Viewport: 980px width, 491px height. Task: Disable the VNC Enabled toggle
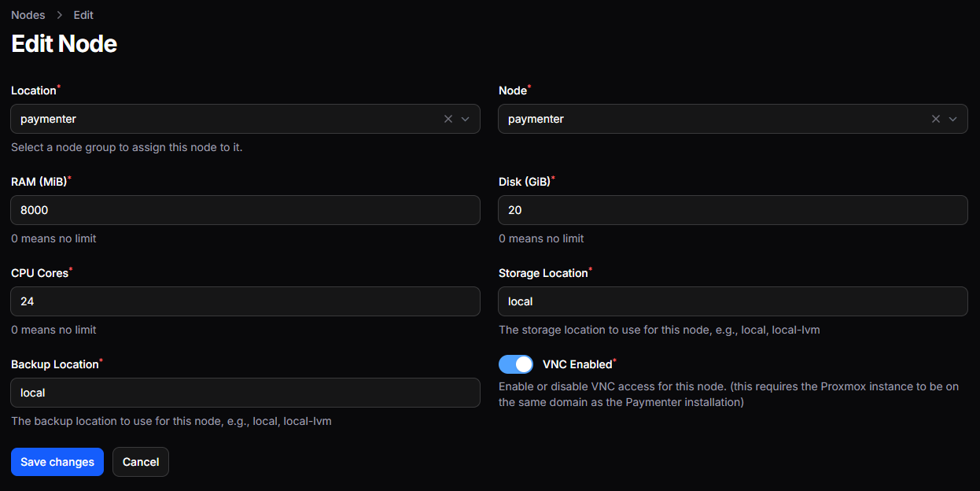click(516, 364)
